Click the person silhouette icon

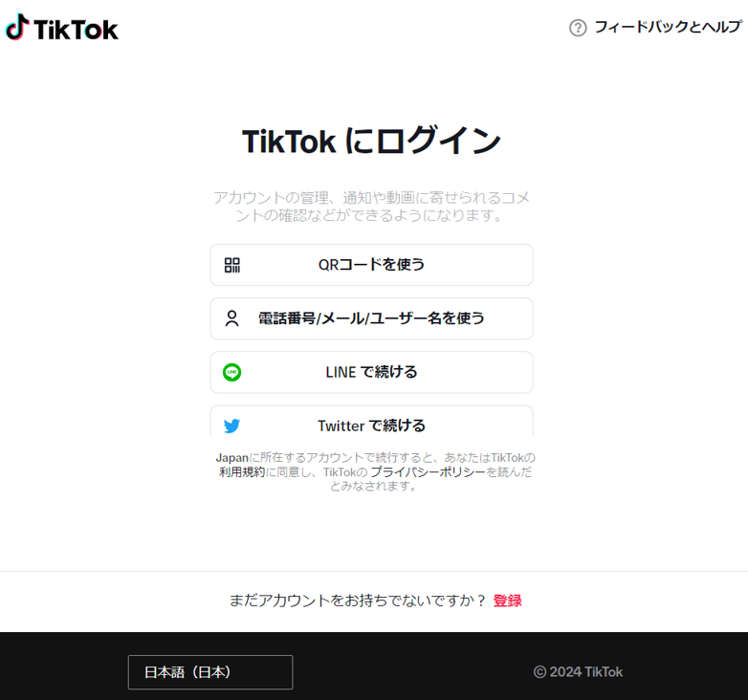click(231, 318)
